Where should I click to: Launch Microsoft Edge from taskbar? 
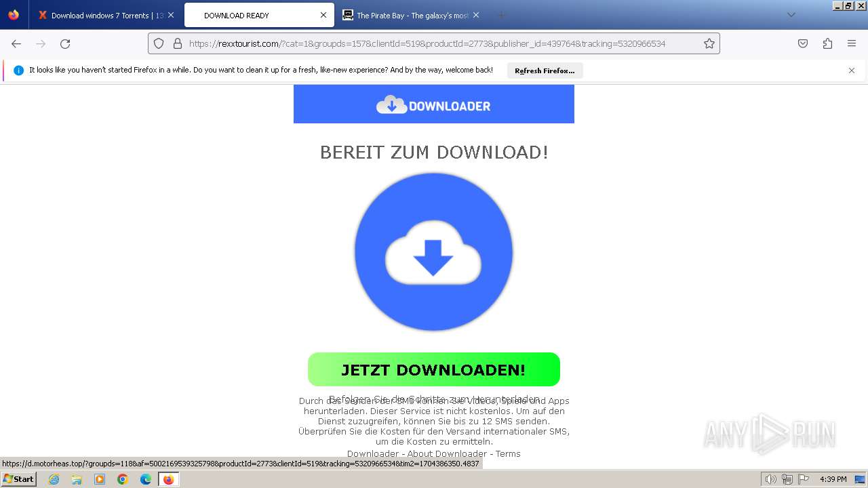(146, 479)
